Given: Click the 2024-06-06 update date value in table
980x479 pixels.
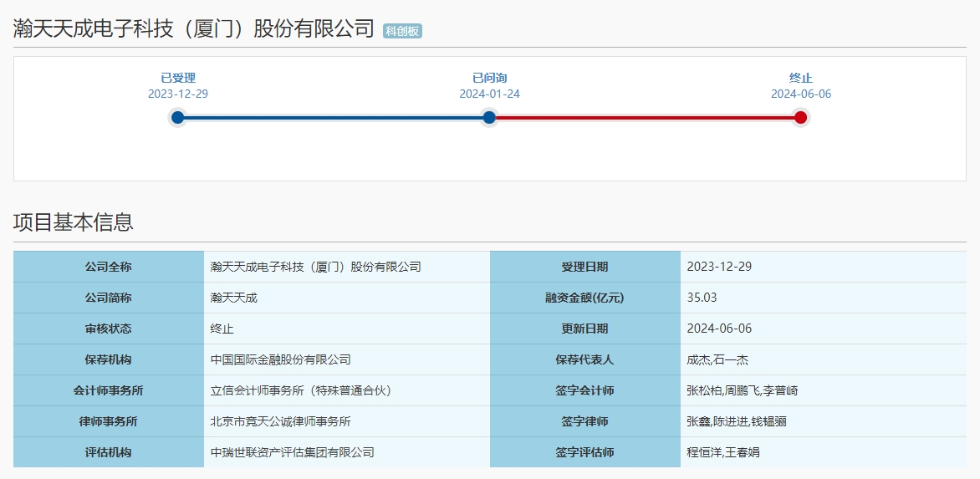Looking at the screenshot, I should pos(719,329).
